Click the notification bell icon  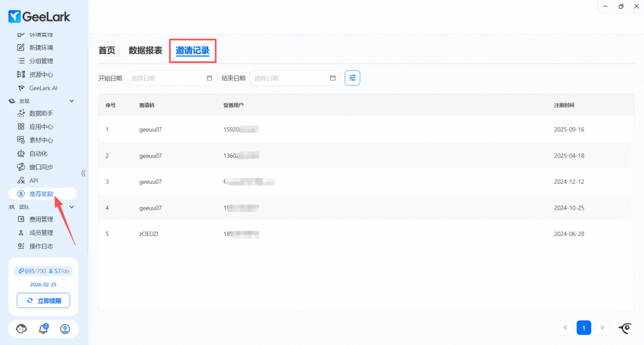pos(43,329)
